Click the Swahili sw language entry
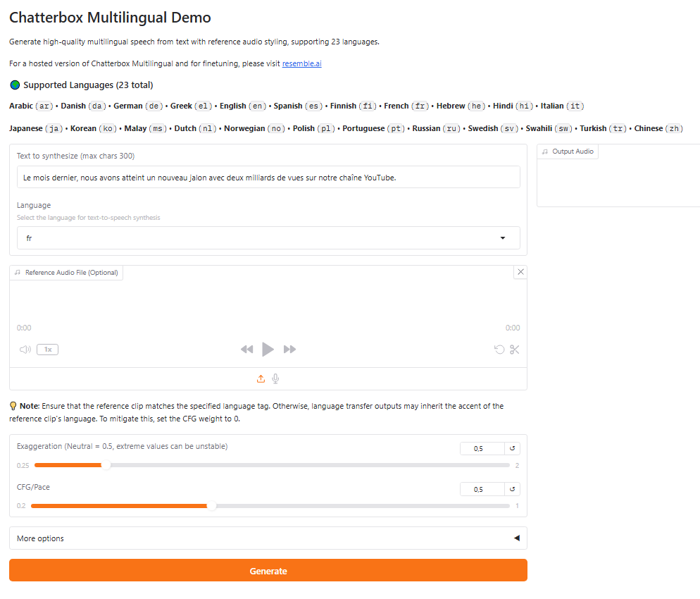This screenshot has height=599, width=700. (x=549, y=129)
